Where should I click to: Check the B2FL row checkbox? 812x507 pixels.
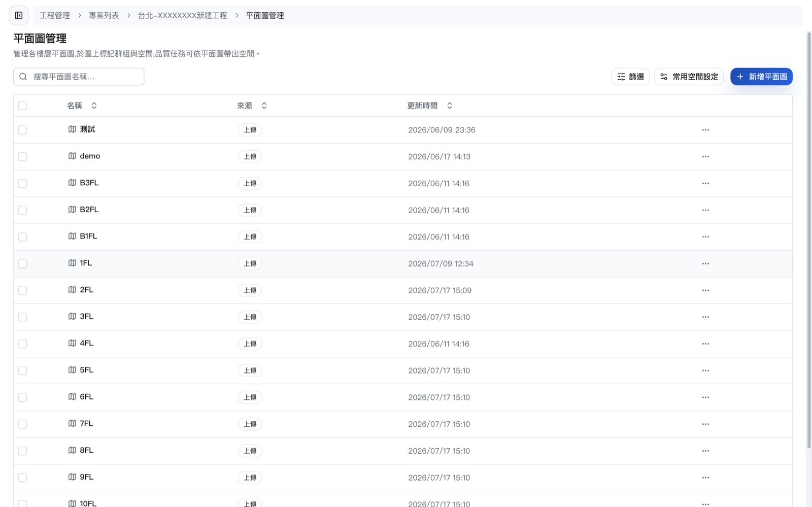pos(22,210)
